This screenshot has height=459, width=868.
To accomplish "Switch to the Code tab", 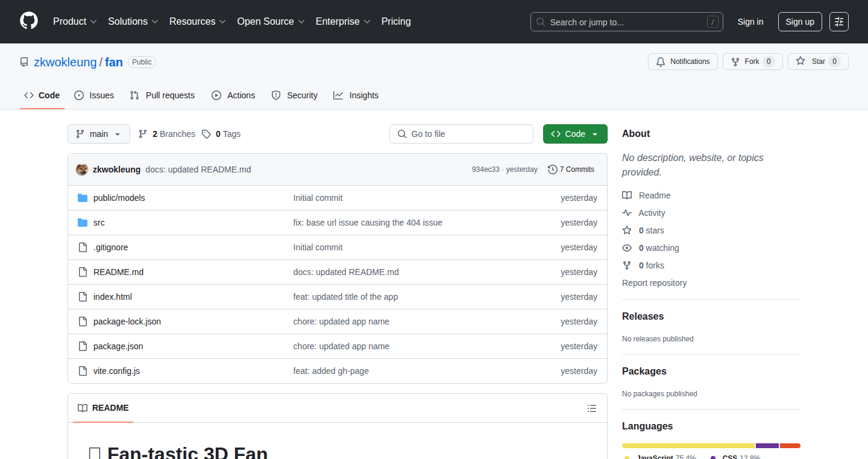I will [x=42, y=95].
